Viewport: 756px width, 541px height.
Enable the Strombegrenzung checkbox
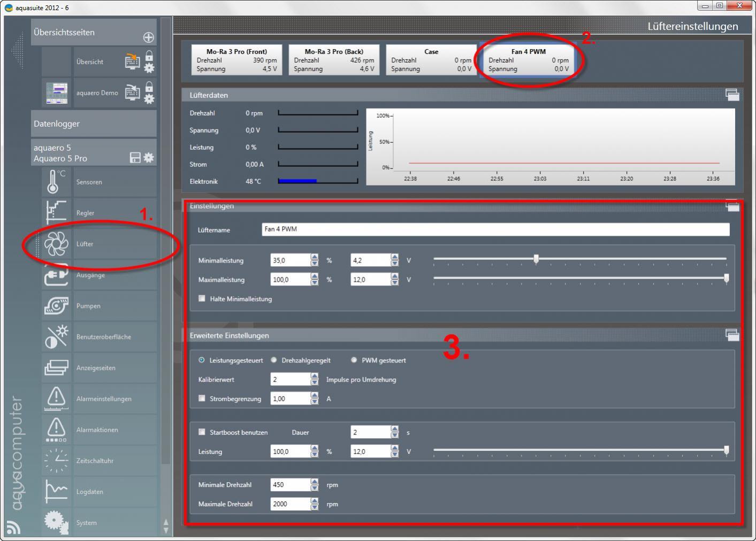tap(202, 398)
